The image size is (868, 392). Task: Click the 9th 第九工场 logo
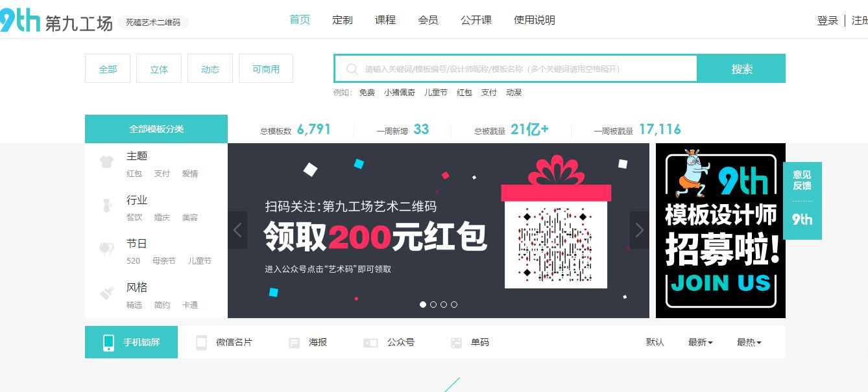point(56,22)
